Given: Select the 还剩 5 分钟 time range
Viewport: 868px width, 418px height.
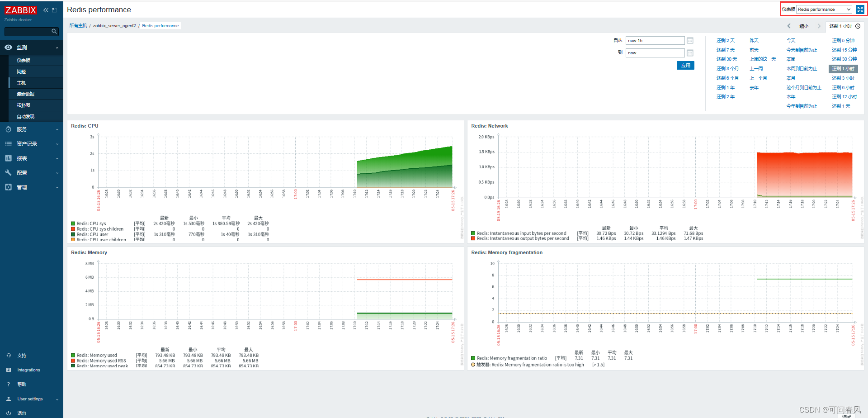Looking at the screenshot, I should (843, 41).
